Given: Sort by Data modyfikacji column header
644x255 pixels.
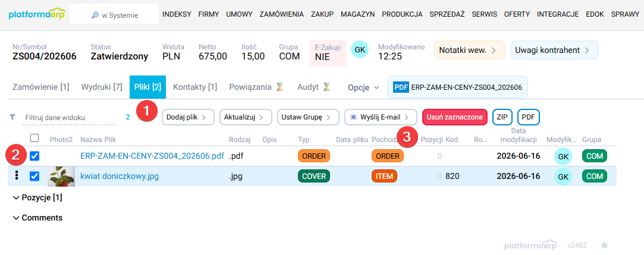Looking at the screenshot, I should point(519,135).
